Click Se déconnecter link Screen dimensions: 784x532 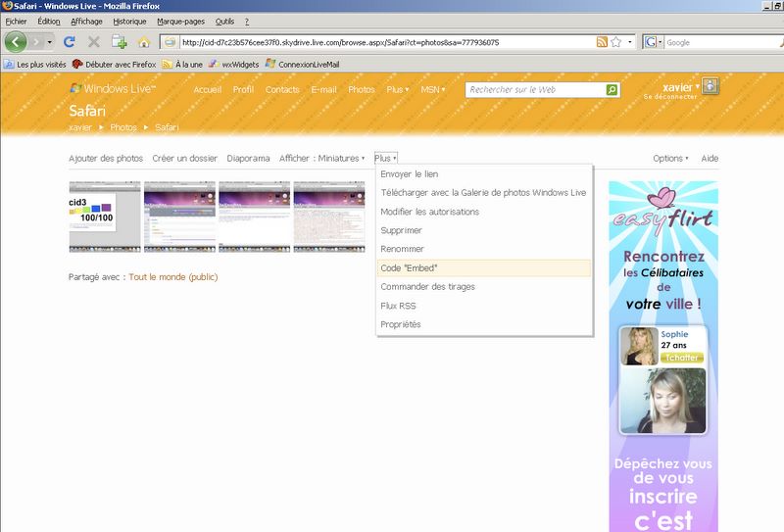coord(670,96)
